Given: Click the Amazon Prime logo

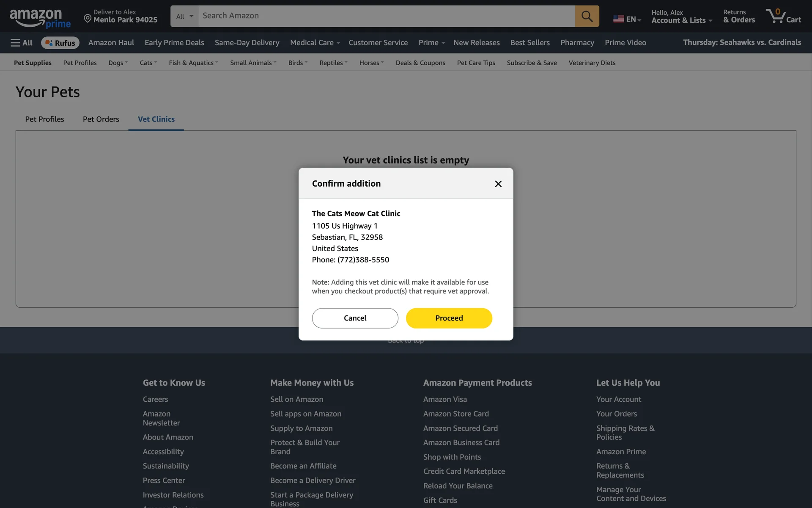Looking at the screenshot, I should tap(40, 18).
